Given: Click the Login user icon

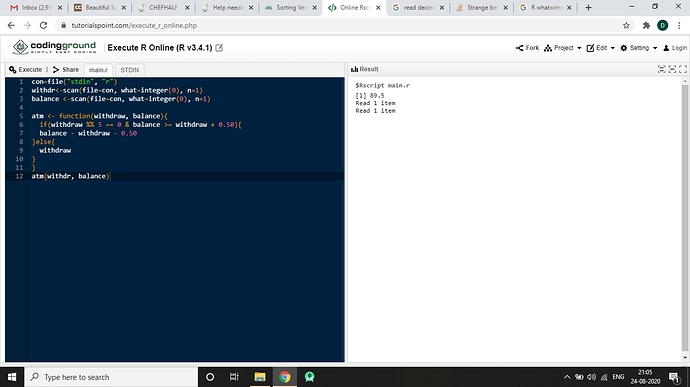Looking at the screenshot, I should [666, 48].
